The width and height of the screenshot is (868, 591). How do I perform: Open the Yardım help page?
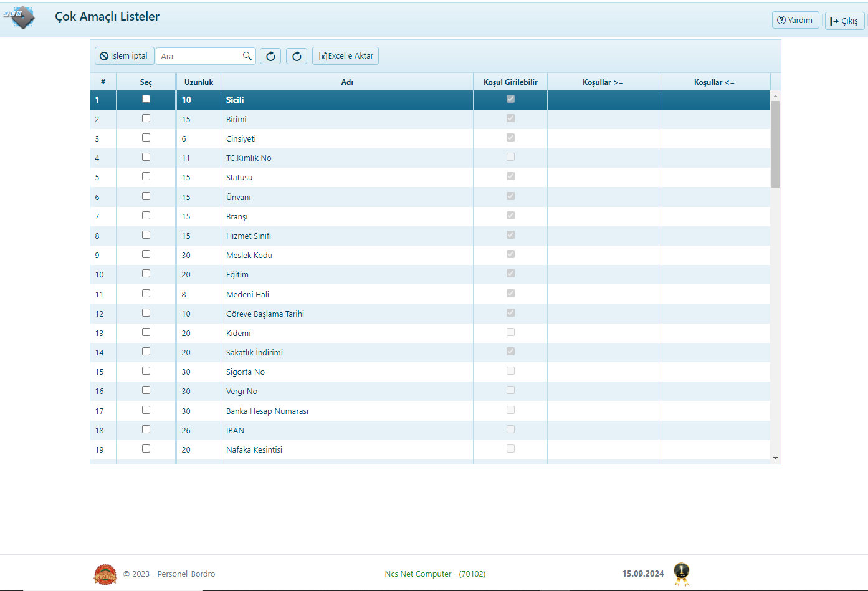pyautogui.click(x=796, y=21)
